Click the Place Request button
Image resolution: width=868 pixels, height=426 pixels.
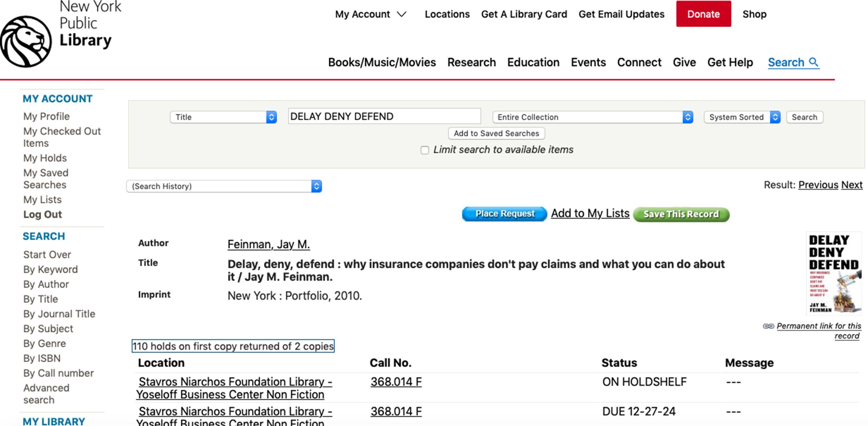(504, 214)
